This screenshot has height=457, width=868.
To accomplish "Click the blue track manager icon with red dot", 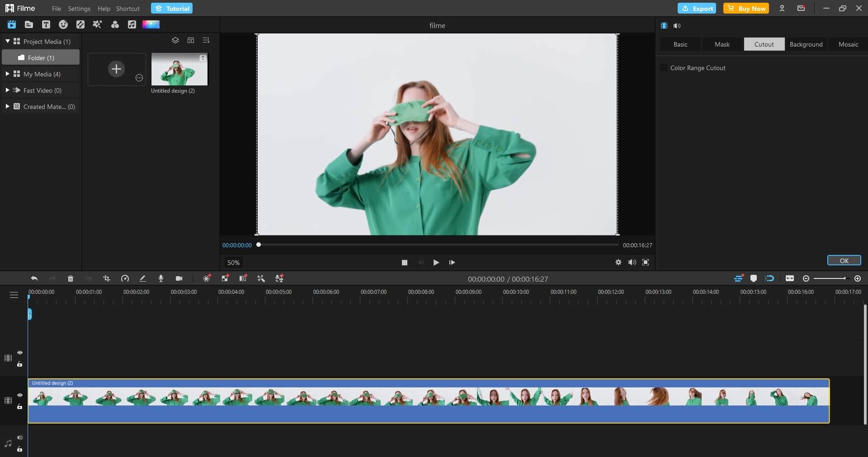I will click(739, 278).
